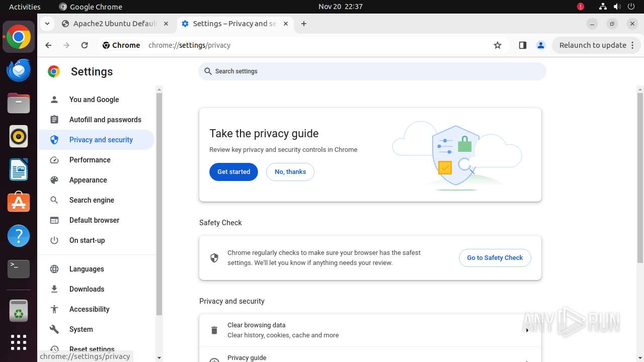Click the Privacy and security shield icon
This screenshot has height=362, width=644.
[54, 140]
